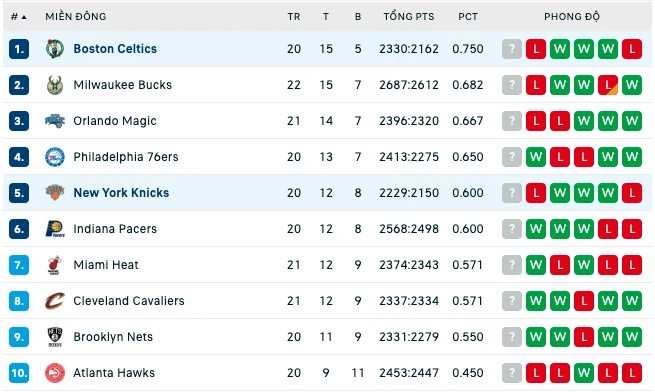Click Atlanta Hawks only green W badge
Screen dimensions: 655x392
584,373
